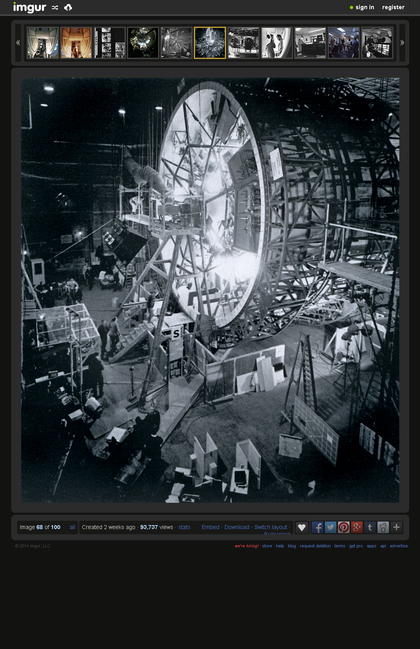This screenshot has height=649, width=420.
Task: Share image on Google Plus
Action: click(357, 527)
